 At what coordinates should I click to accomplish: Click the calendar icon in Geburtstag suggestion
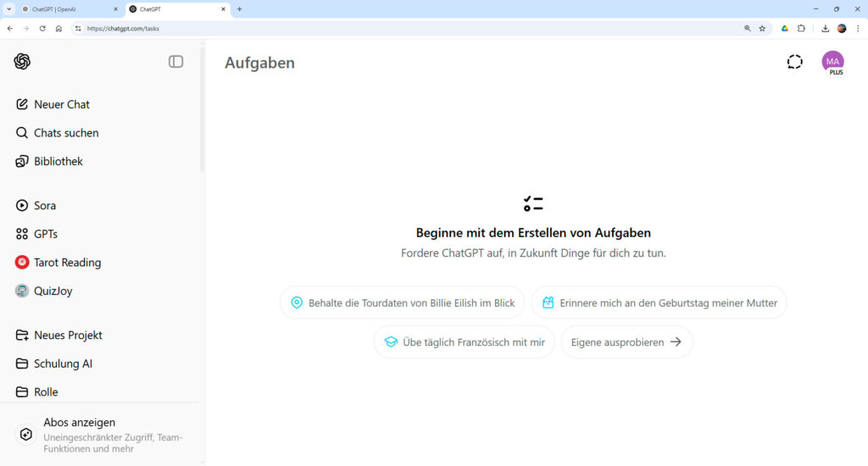coord(548,302)
